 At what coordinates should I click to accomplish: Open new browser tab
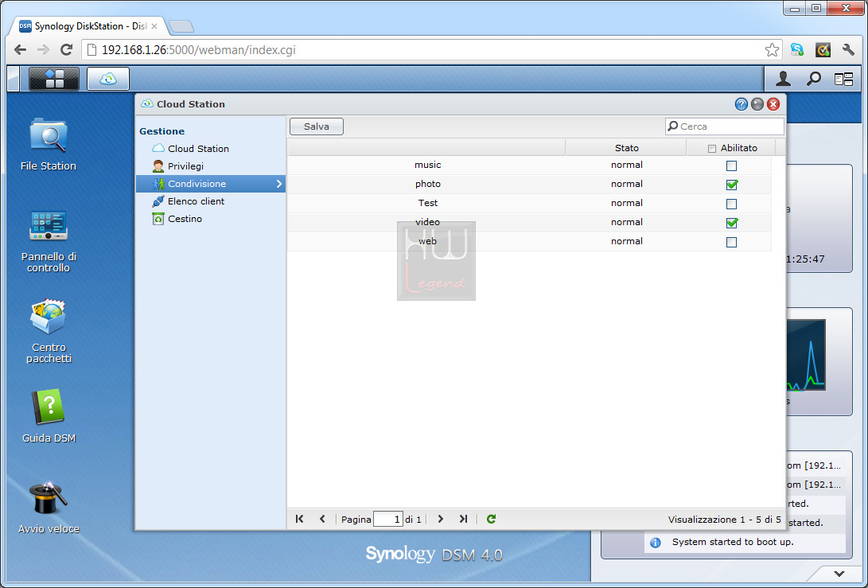coord(181,26)
